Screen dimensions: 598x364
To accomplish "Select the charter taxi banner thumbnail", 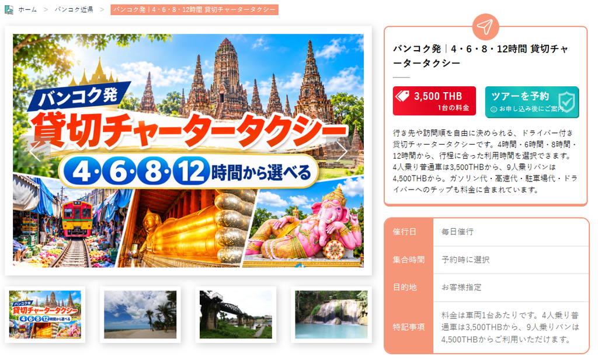I will pos(45,314).
